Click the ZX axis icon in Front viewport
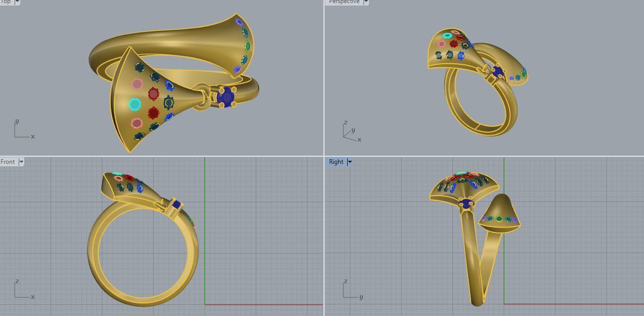Screen dimensions: 644x316 pos(24,289)
